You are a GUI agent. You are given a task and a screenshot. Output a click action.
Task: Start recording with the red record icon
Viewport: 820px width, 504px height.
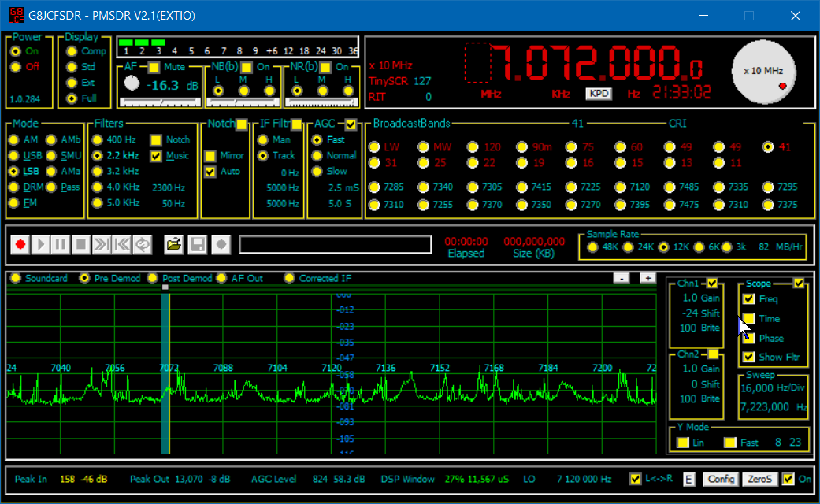[19, 245]
